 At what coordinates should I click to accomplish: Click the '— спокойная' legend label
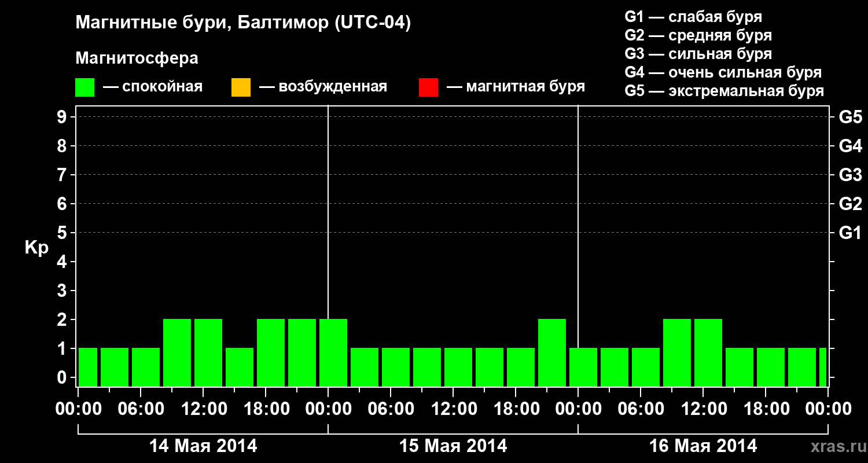coord(153,87)
